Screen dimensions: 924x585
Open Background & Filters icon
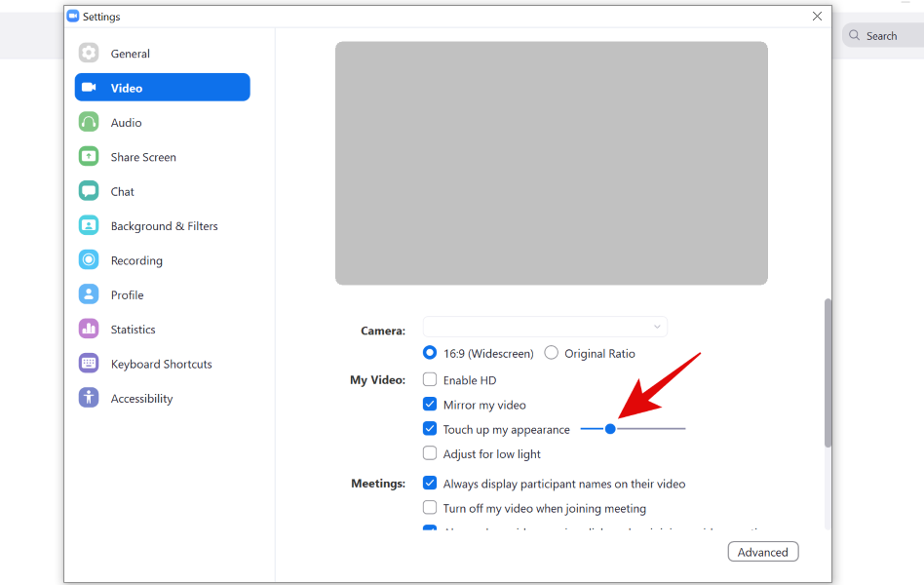click(x=89, y=226)
